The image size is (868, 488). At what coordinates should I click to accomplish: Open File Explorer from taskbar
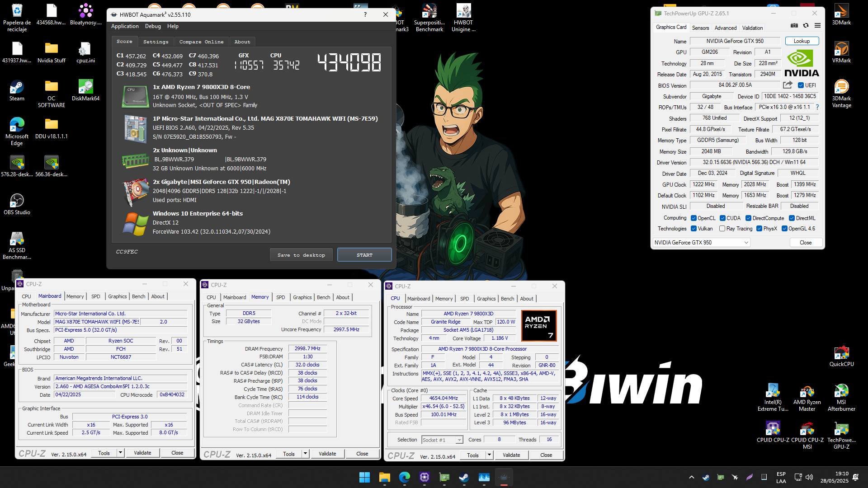coord(384,477)
